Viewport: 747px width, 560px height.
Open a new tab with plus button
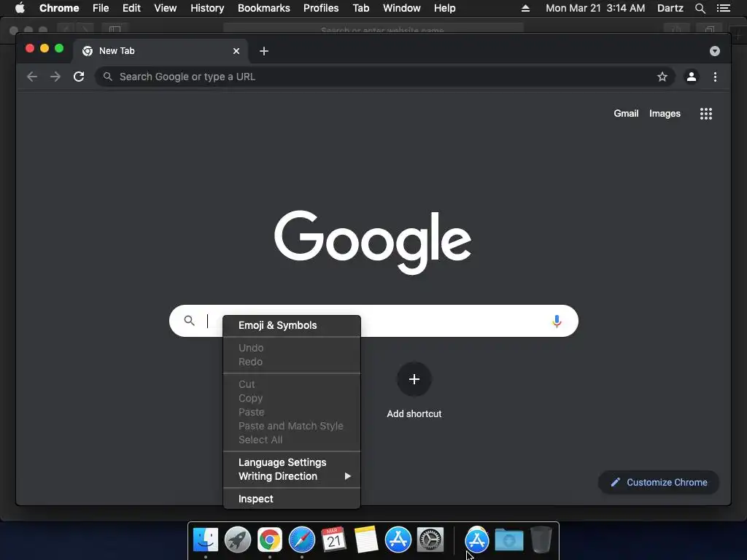[x=264, y=51]
